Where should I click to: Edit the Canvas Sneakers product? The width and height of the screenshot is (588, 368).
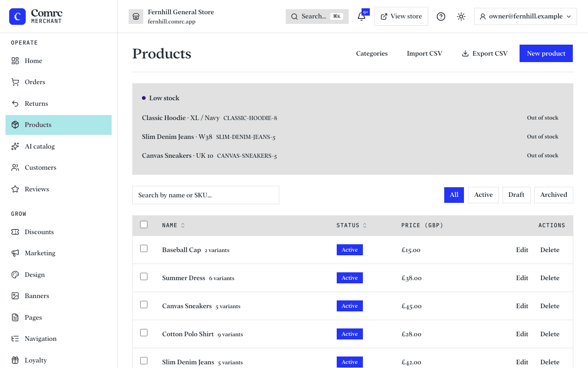click(522, 306)
